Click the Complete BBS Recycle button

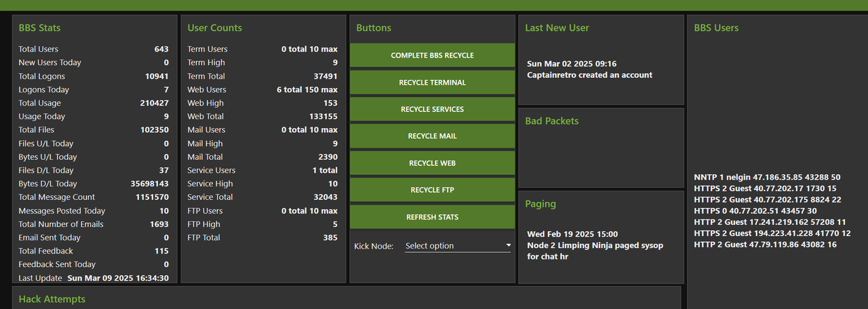click(x=432, y=55)
